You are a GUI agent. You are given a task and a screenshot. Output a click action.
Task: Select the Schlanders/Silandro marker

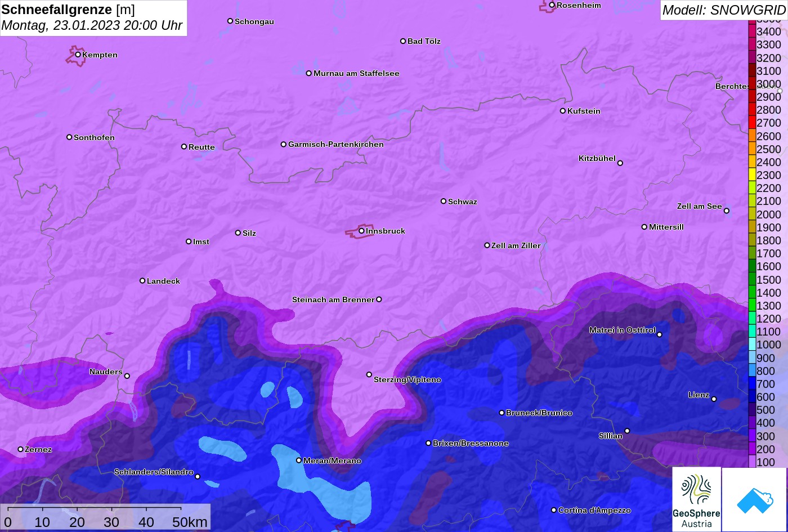coord(198,477)
